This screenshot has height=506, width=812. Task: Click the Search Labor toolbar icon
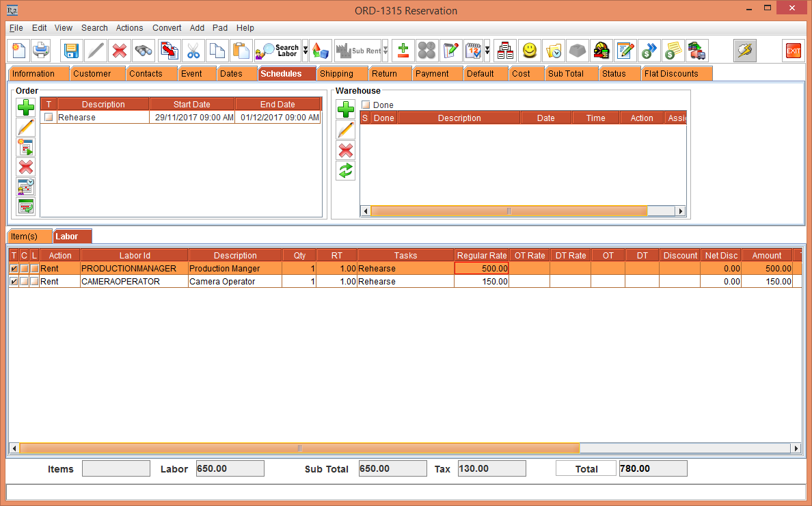276,50
